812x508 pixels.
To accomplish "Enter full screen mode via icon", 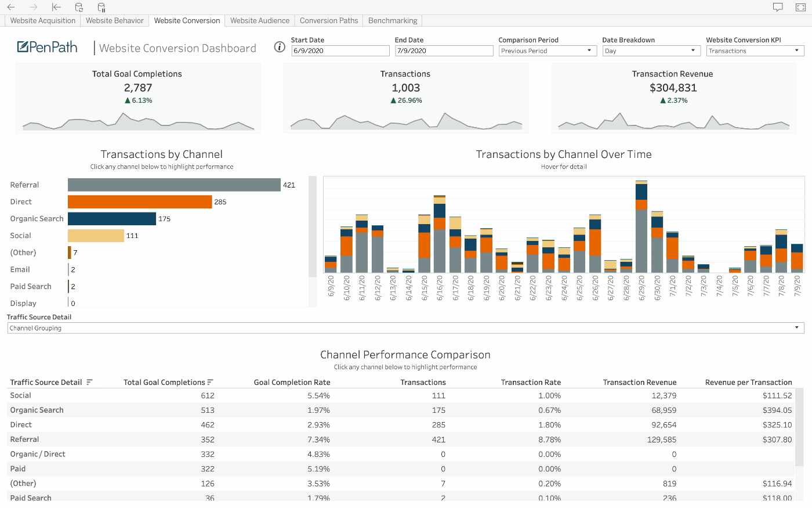I will 800,7.
